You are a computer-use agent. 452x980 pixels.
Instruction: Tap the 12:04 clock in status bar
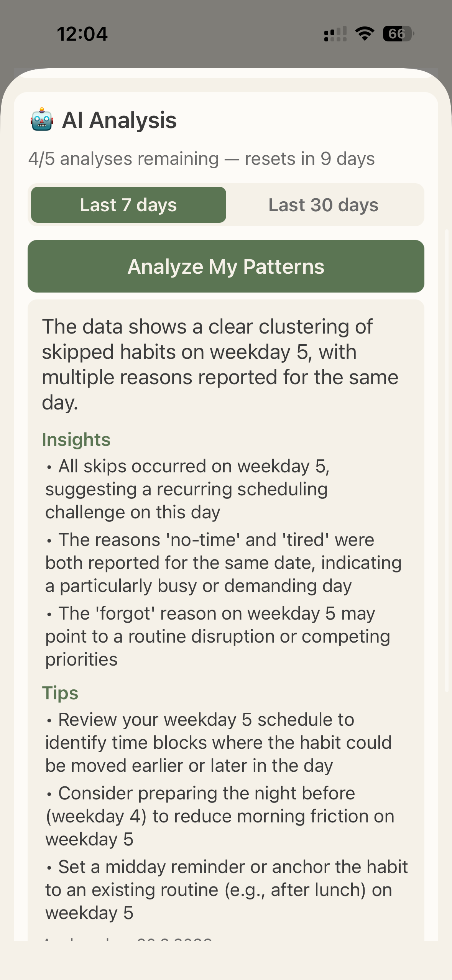(82, 34)
